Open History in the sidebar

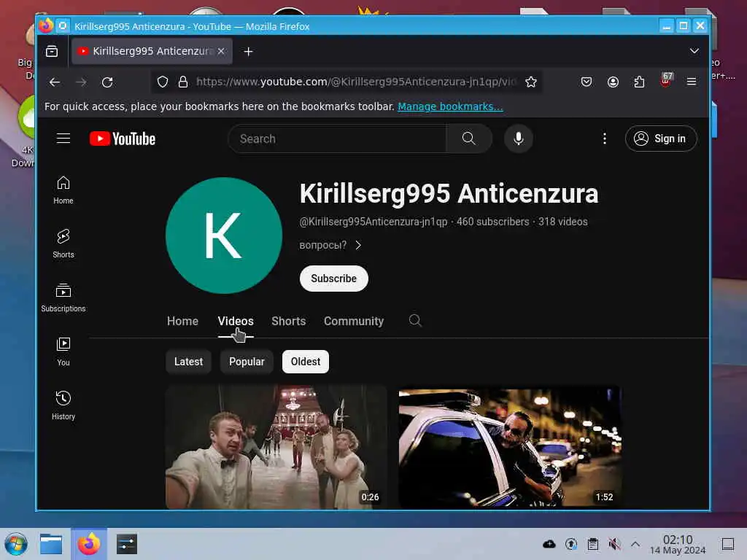[63, 405]
